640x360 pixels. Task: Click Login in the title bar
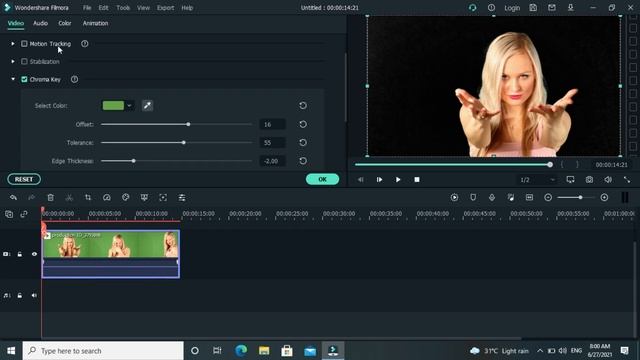point(512,8)
